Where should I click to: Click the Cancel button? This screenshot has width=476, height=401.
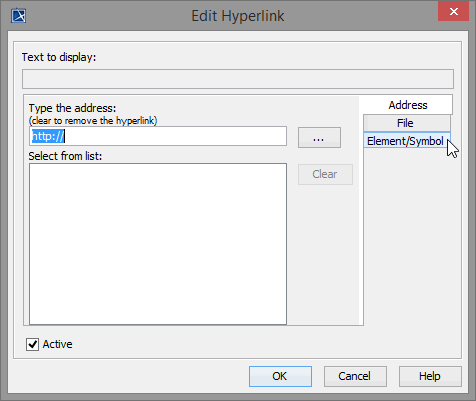pos(355,376)
